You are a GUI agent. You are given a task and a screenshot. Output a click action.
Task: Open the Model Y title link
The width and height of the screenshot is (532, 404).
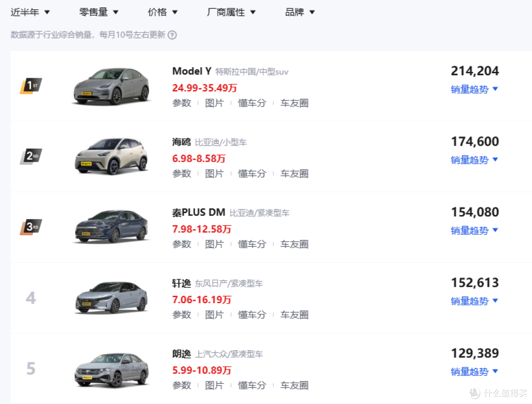(x=192, y=71)
